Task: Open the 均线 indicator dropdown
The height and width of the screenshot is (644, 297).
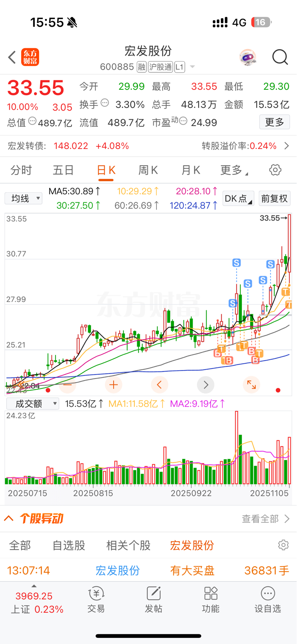Action: (24, 198)
